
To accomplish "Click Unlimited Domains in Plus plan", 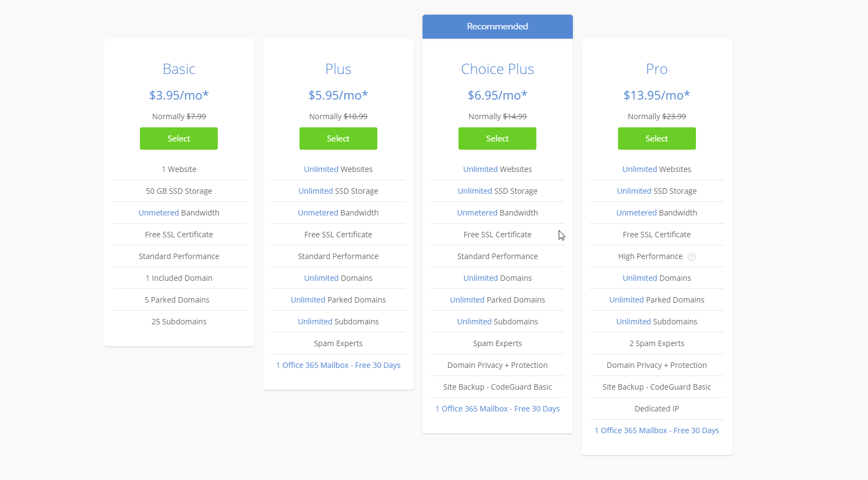I will (338, 278).
